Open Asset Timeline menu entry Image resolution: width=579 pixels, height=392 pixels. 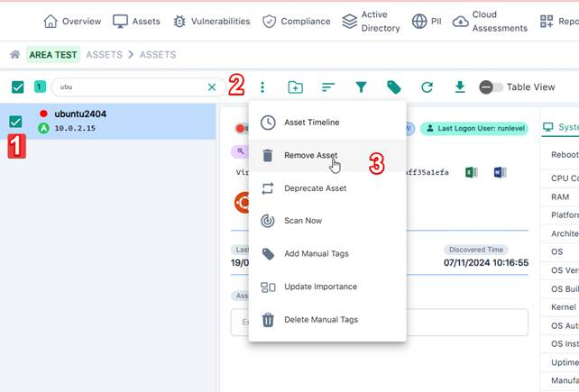click(x=311, y=123)
